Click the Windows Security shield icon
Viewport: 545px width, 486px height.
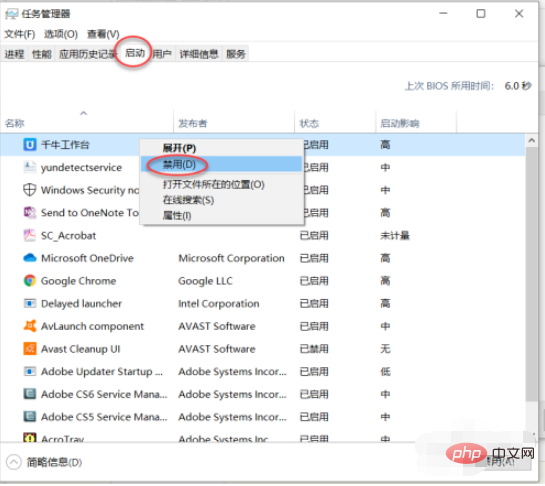[x=30, y=190]
